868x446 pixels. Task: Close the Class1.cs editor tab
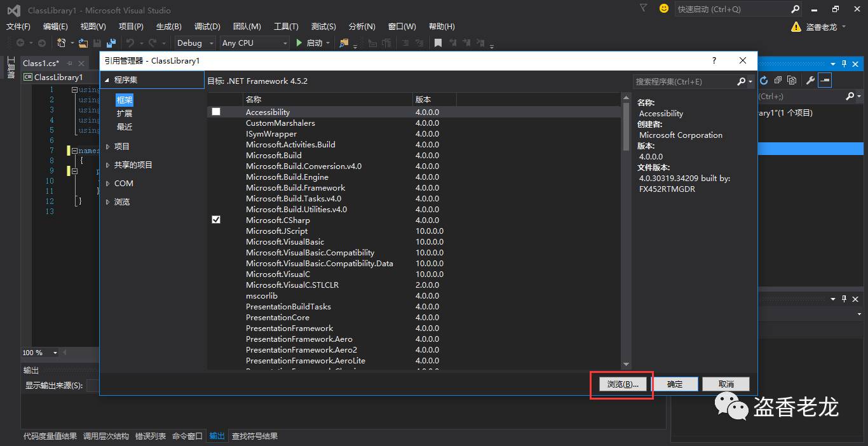[x=81, y=63]
